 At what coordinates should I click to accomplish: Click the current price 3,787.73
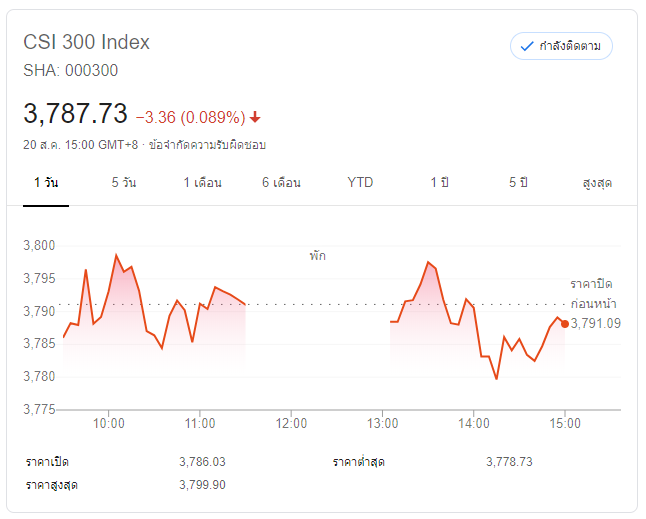(x=76, y=113)
